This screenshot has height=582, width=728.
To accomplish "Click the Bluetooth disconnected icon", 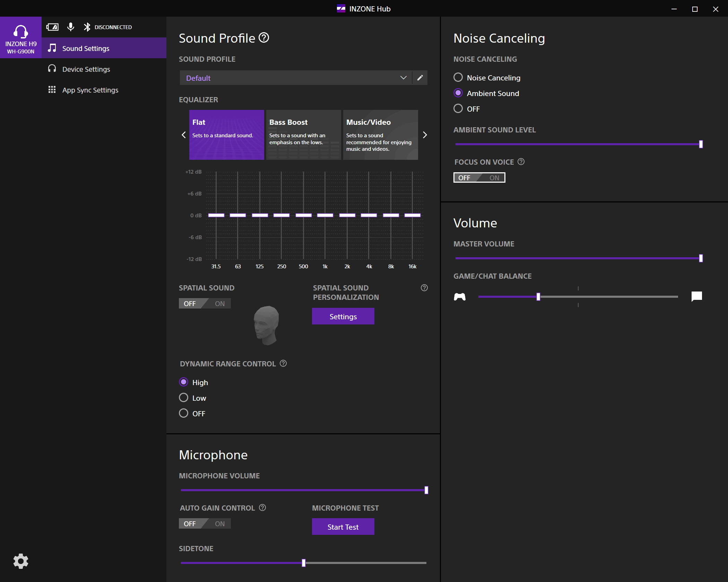I will 87,27.
